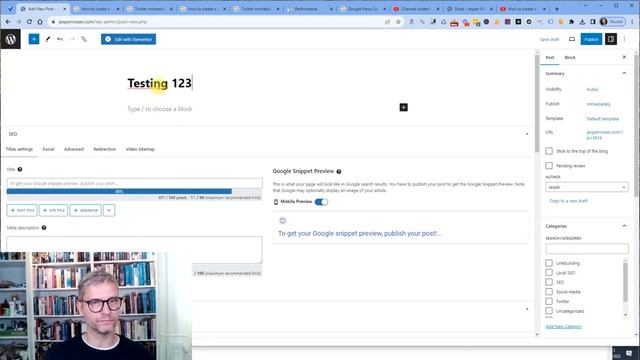This screenshot has width=640, height=360.
Task: Toggle the Mobile Preview switch
Action: click(321, 202)
